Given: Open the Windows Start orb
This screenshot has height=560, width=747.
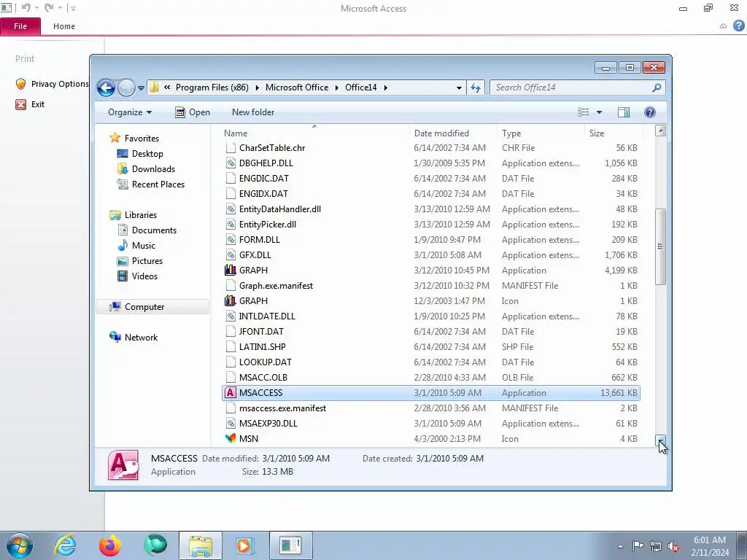Looking at the screenshot, I should tap(19, 545).
